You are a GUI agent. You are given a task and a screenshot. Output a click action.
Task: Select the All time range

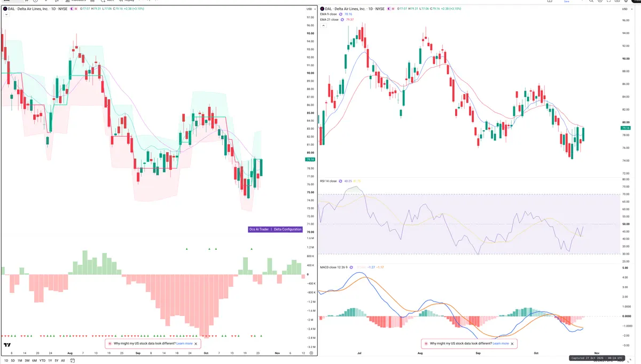pos(63,361)
